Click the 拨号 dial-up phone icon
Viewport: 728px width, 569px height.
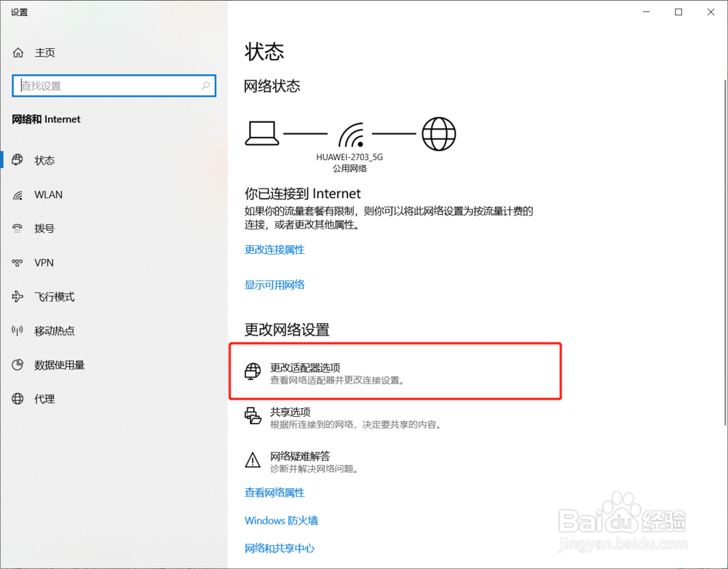17,228
